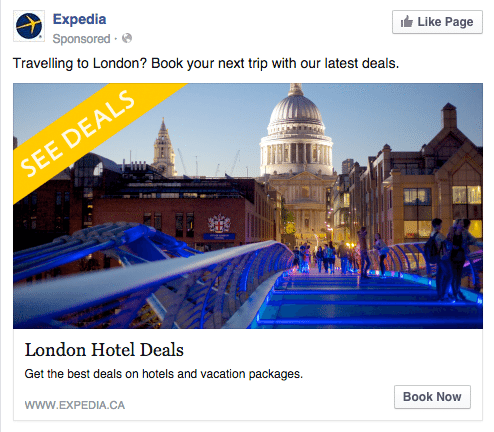The height and width of the screenshot is (432, 494).
Task: Click the thumbs-up icon on Like Page
Action: 407,22
